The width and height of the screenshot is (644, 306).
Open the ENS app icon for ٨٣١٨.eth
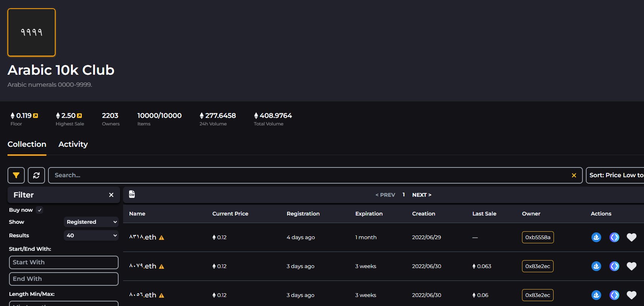click(614, 237)
